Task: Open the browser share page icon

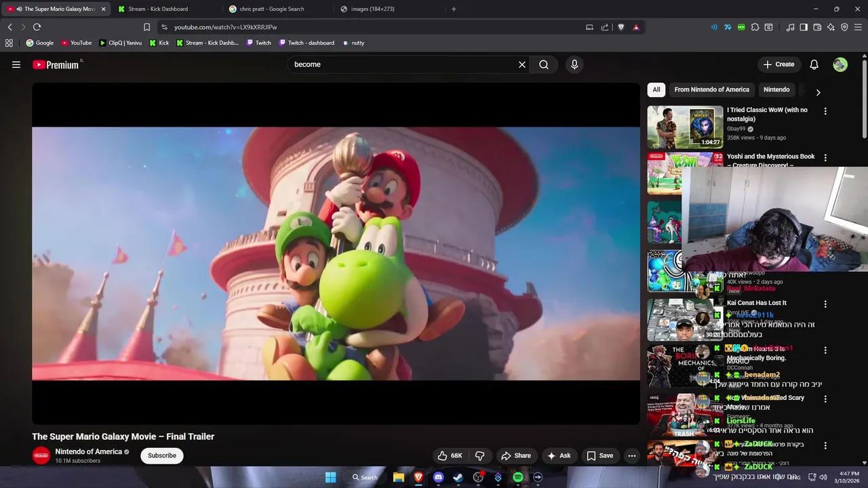Action: [x=605, y=27]
